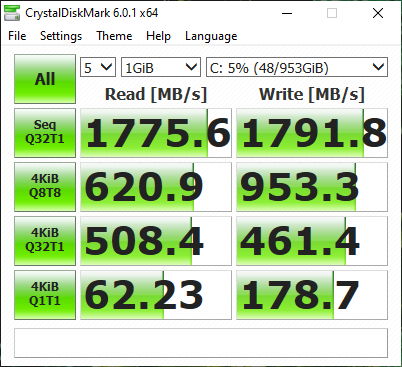Select the sequential read value 1775.6
Viewport: 402px width, 367px height.
tap(156, 133)
